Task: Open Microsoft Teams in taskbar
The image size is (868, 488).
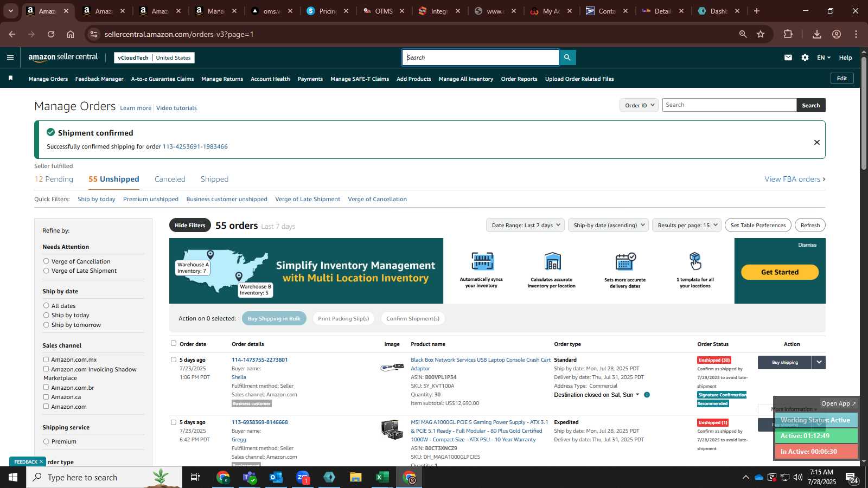Action: coord(249,477)
